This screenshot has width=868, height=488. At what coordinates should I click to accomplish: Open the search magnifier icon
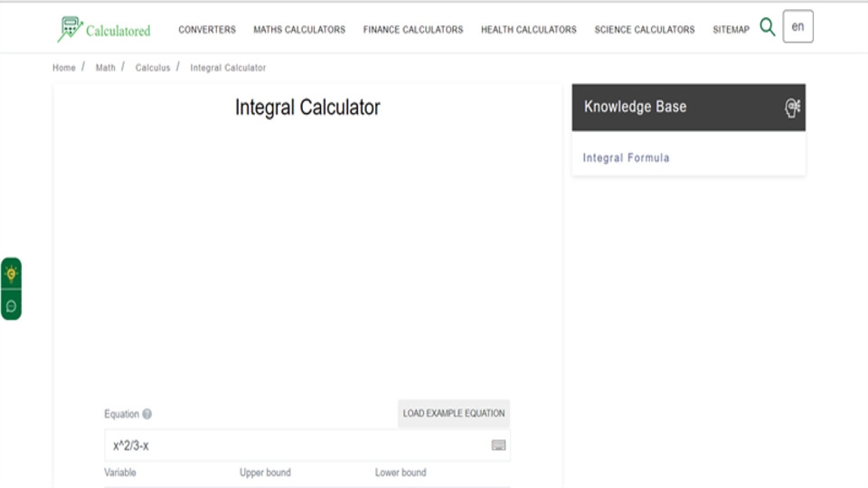tap(768, 26)
